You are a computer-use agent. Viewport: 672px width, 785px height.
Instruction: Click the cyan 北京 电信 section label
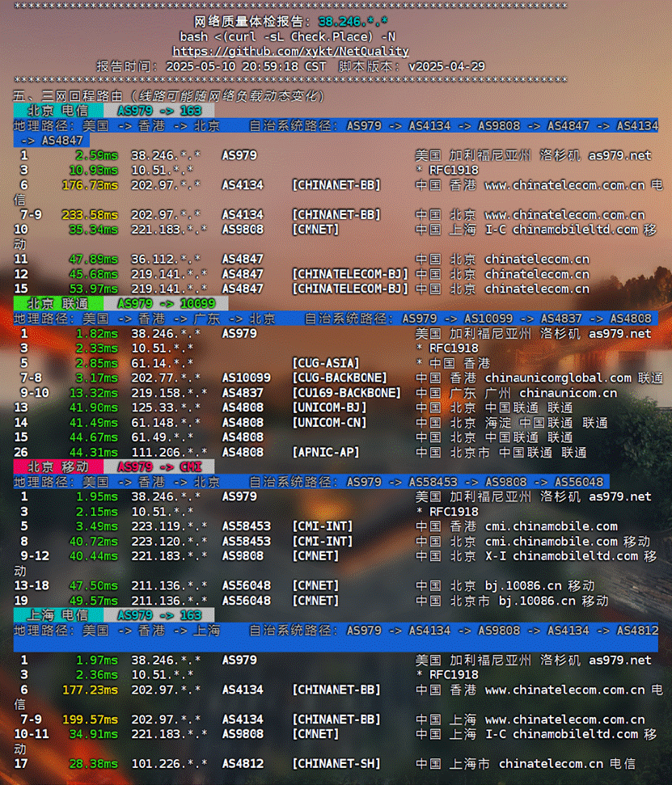[x=57, y=110]
